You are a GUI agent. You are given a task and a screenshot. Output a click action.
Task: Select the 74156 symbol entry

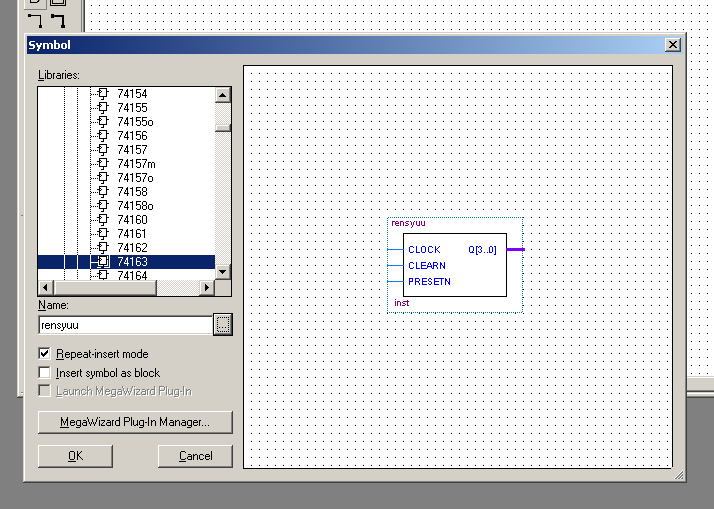pyautogui.click(x=132, y=136)
